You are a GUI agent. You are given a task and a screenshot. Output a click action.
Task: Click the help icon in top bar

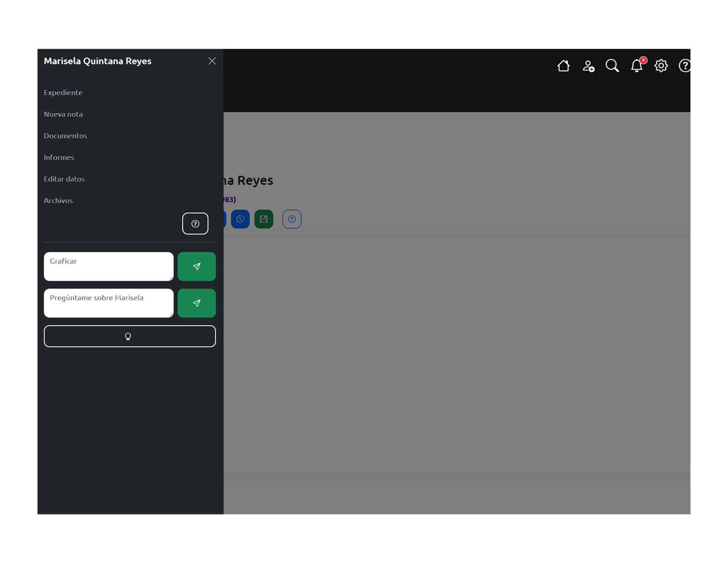pos(684,66)
